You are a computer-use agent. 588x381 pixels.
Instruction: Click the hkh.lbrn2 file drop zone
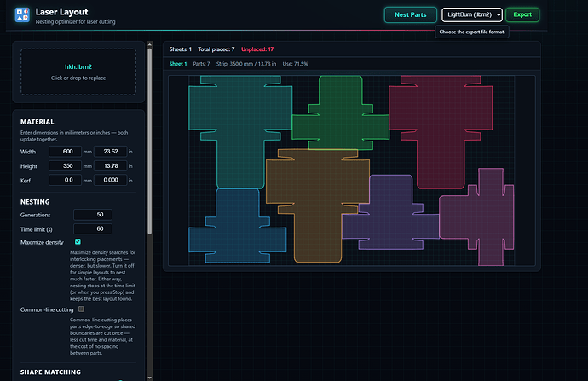point(78,72)
